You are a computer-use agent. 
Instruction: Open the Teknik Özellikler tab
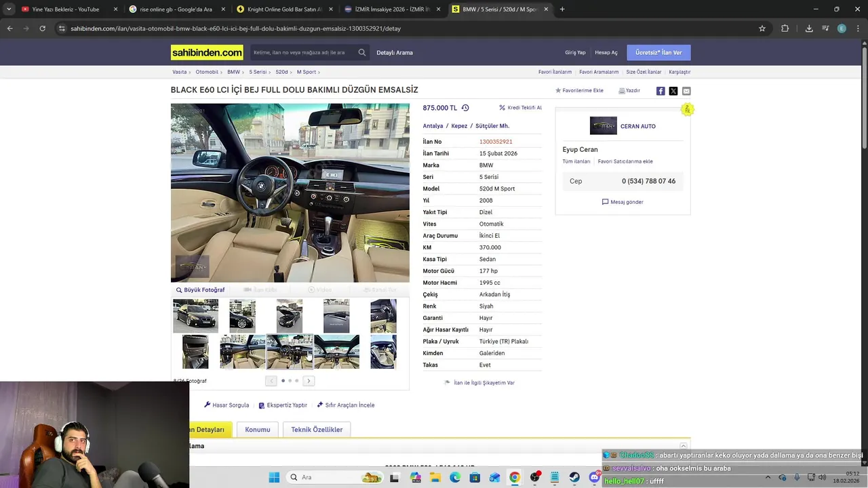coord(317,430)
